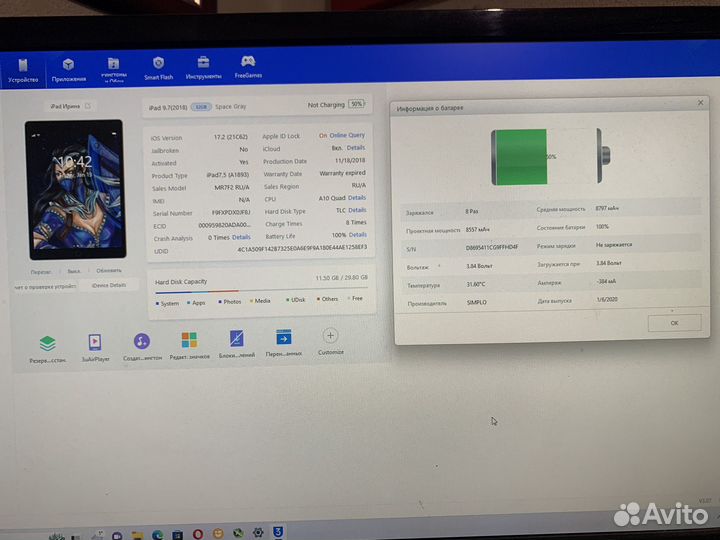Close the battery information dialog
Viewport: 720px width, 540px height.
point(700,102)
